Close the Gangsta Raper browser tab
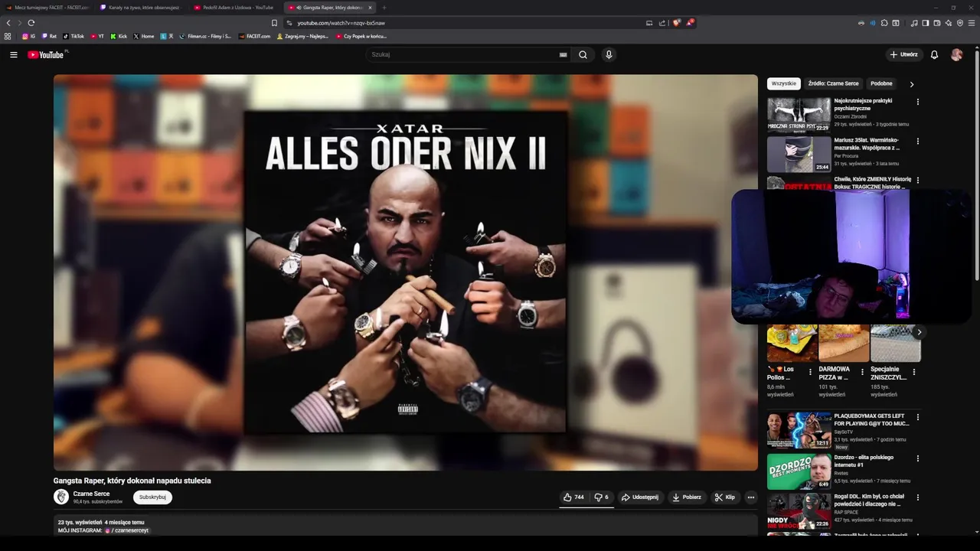This screenshot has height=551, width=980. [370, 8]
